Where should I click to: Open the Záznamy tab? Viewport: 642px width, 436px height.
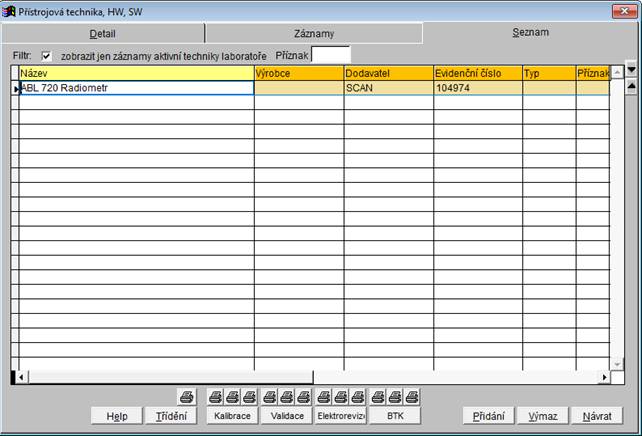(314, 34)
